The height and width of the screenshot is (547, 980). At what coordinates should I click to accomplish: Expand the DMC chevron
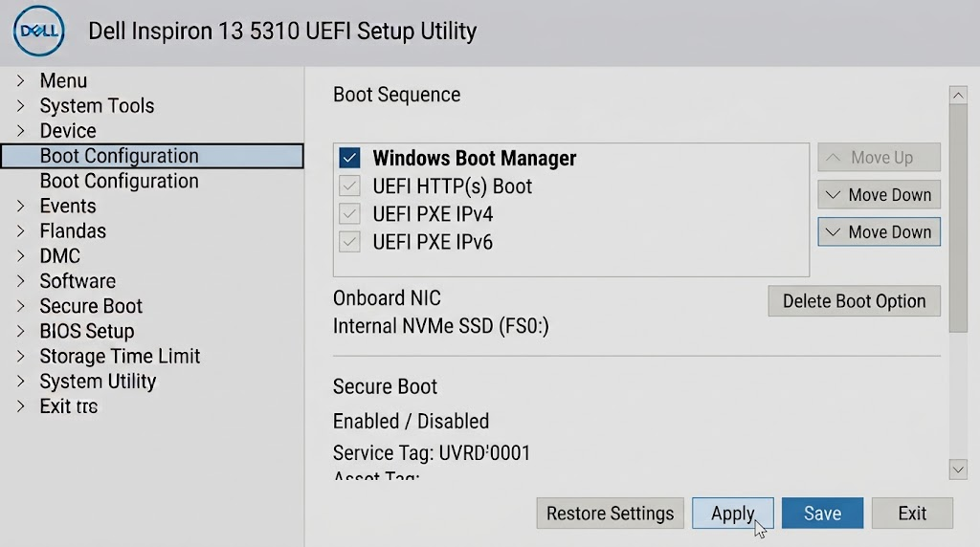point(21,256)
